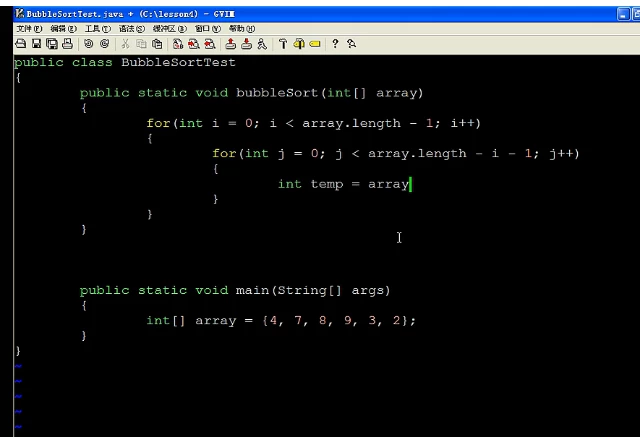Redo the edit with toolbar icon
This screenshot has width=640, height=437.
pos(103,44)
